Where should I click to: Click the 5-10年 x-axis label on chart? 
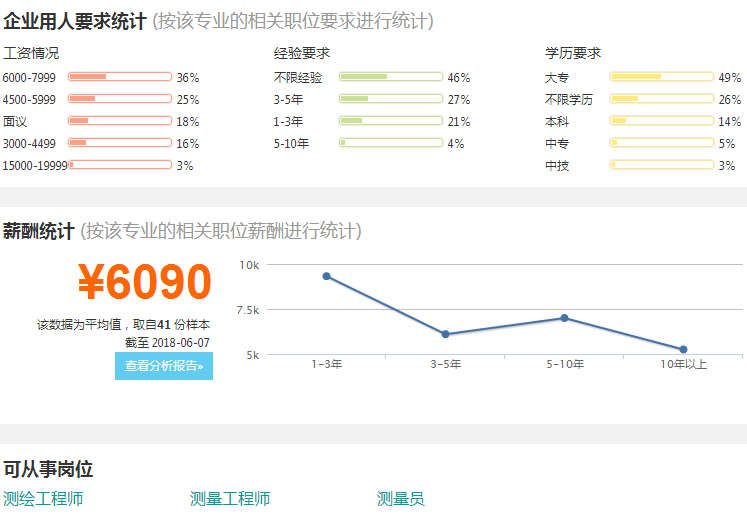(565, 365)
